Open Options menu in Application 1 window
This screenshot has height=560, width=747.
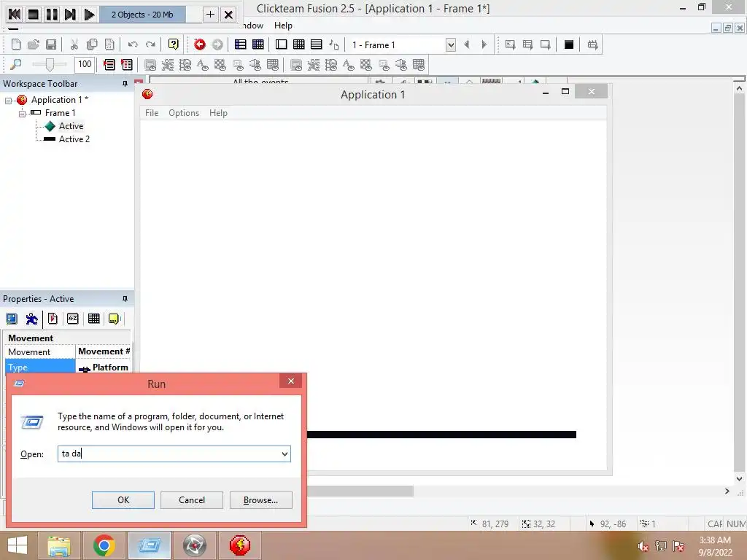pos(183,113)
